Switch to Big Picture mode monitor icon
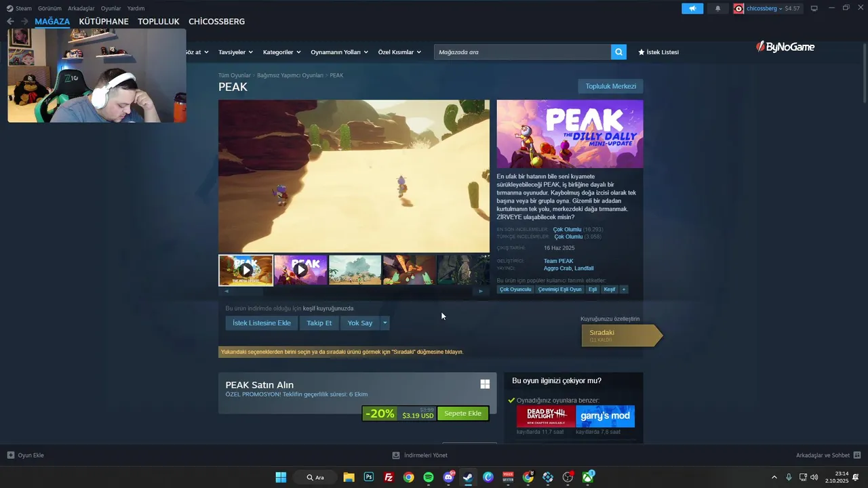Viewport: 868px width, 488px height. [x=814, y=8]
